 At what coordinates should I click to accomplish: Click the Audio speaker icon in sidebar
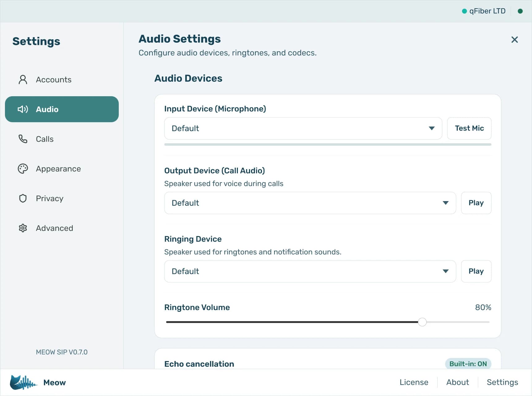tap(23, 109)
